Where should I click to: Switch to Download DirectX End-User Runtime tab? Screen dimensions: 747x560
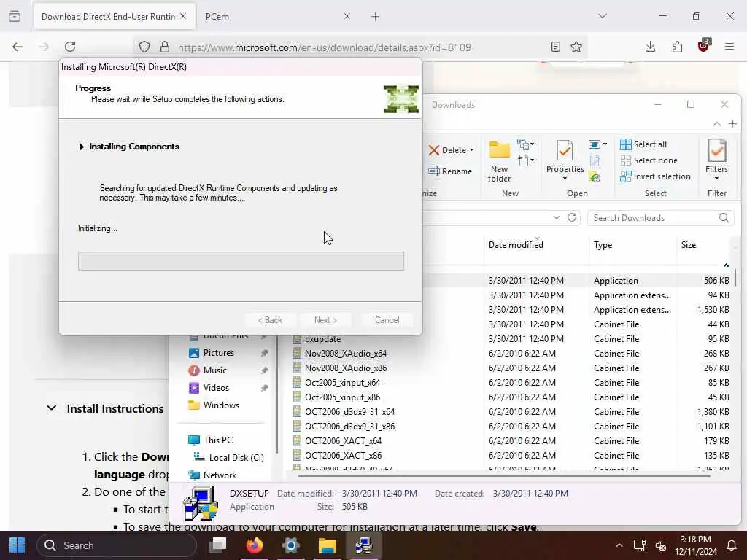[x=115, y=17]
